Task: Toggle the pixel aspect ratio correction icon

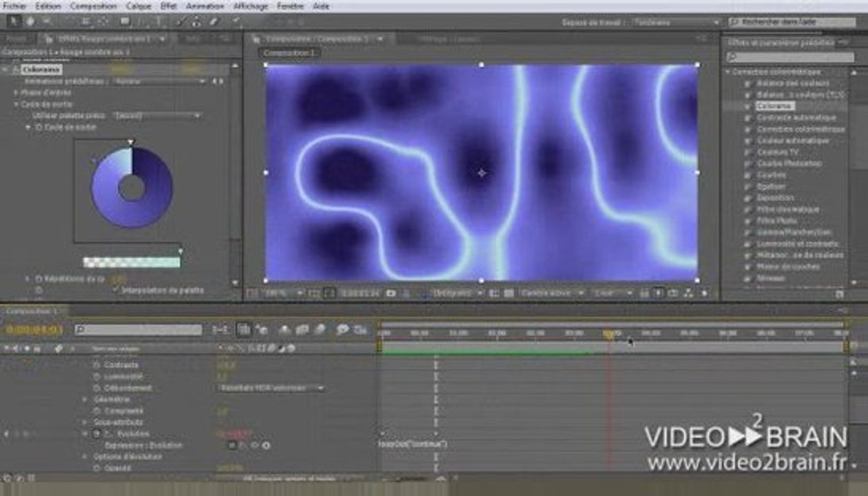Action: click(x=645, y=293)
